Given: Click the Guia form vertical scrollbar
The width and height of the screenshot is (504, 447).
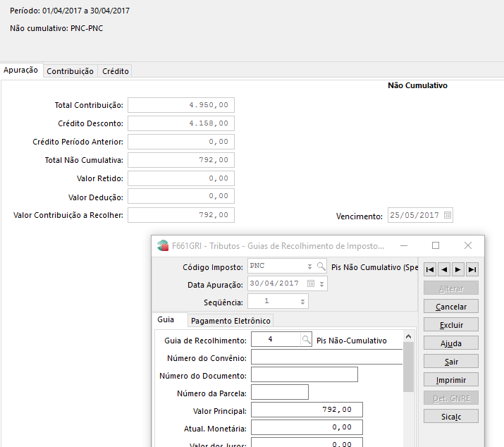Looking at the screenshot, I should (408, 367).
